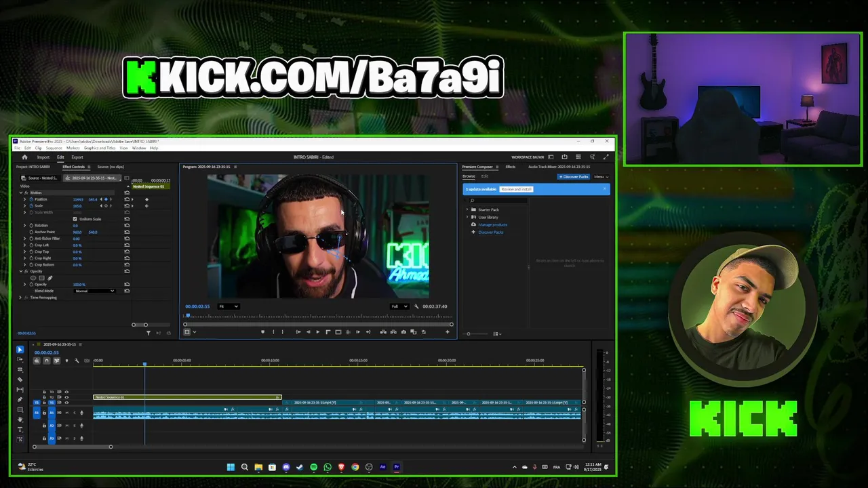
Task: Switch to the Export tab
Action: click(x=77, y=157)
